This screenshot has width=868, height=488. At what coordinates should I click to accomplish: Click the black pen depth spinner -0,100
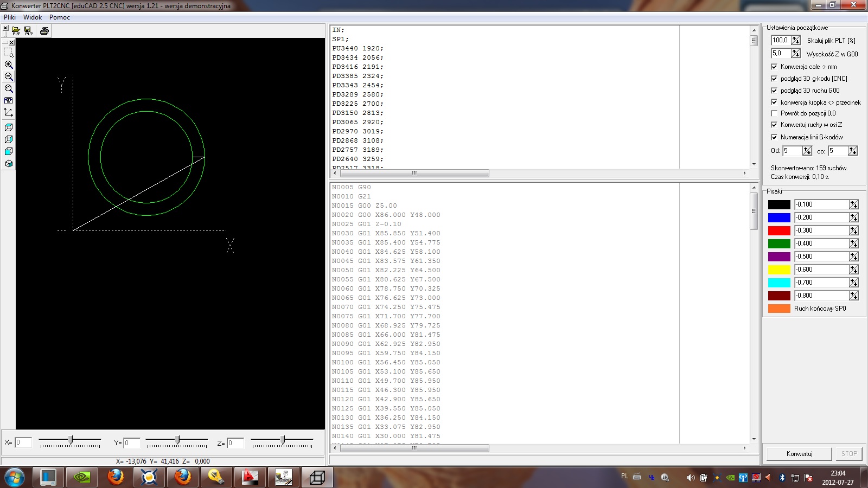point(854,204)
